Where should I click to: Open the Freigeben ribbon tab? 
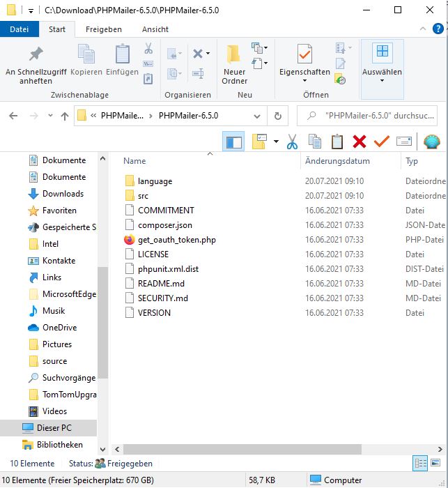[x=103, y=29]
